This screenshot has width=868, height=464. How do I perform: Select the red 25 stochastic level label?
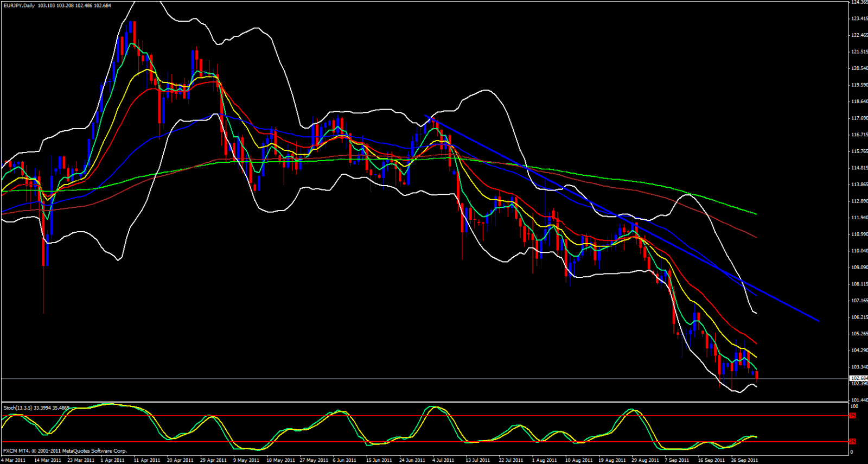pos(852,442)
